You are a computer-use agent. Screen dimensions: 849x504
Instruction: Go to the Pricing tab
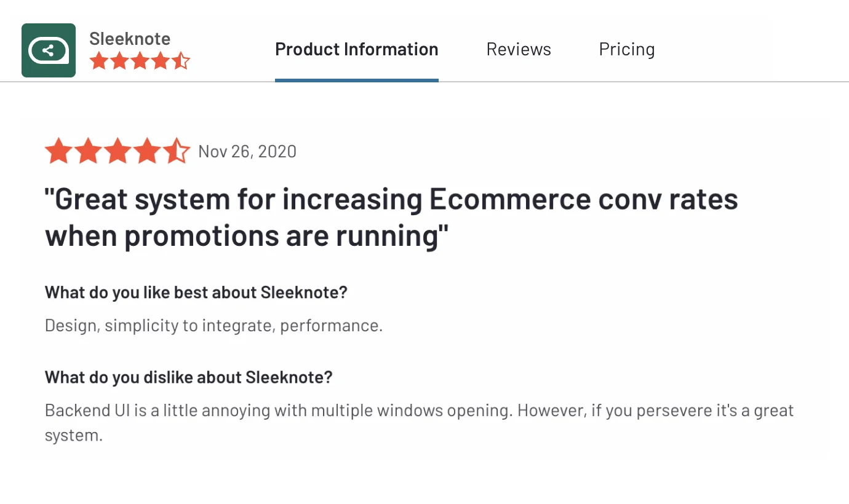[x=627, y=49]
